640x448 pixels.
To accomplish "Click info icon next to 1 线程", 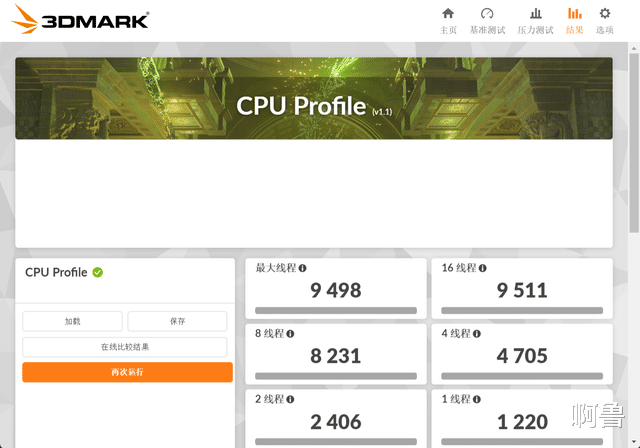I will (x=477, y=399).
